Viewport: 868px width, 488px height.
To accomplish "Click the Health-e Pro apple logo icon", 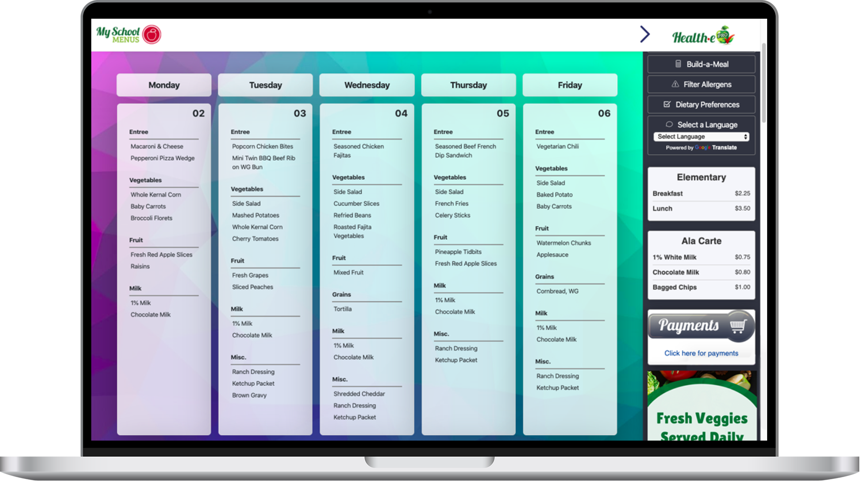I will pos(726,34).
